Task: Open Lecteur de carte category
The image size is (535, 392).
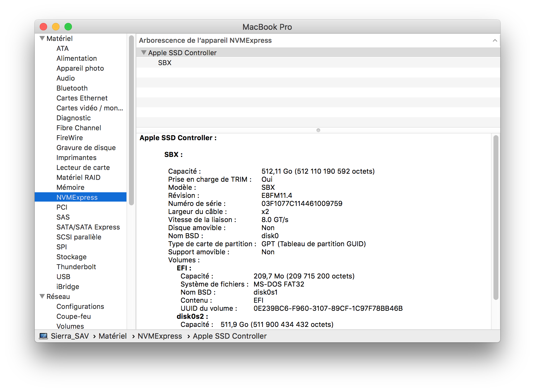Action: point(83,167)
